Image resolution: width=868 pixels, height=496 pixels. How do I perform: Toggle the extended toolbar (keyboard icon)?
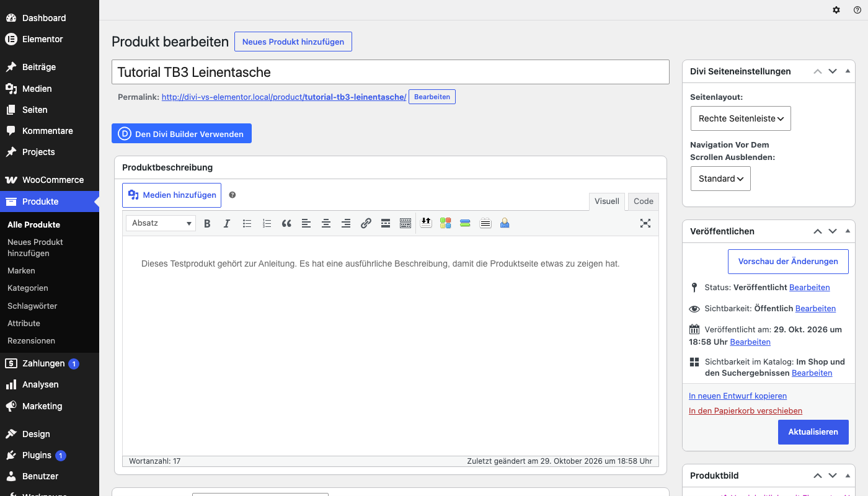(405, 223)
